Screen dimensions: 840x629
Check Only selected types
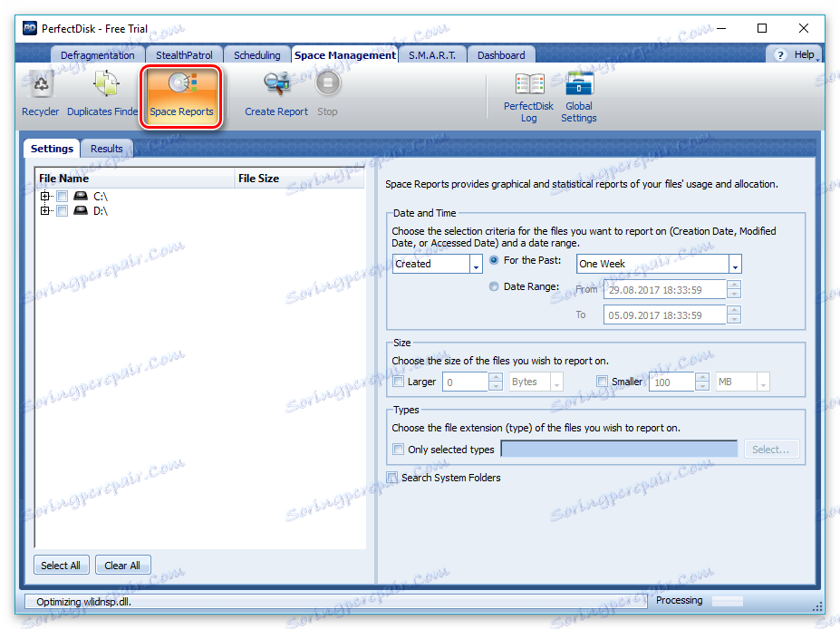[398, 449]
